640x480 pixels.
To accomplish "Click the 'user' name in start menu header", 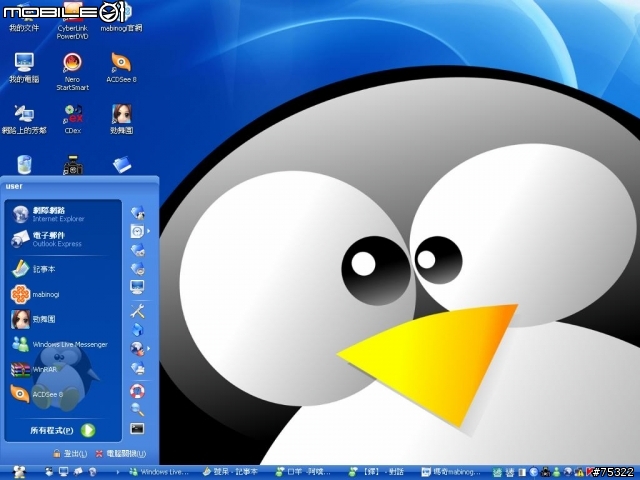I will (x=14, y=186).
